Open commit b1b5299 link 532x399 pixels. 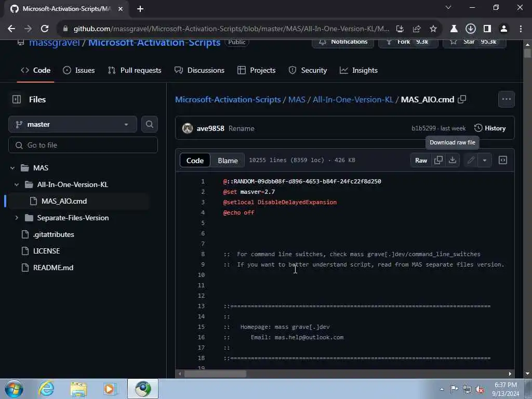pyautogui.click(x=423, y=128)
